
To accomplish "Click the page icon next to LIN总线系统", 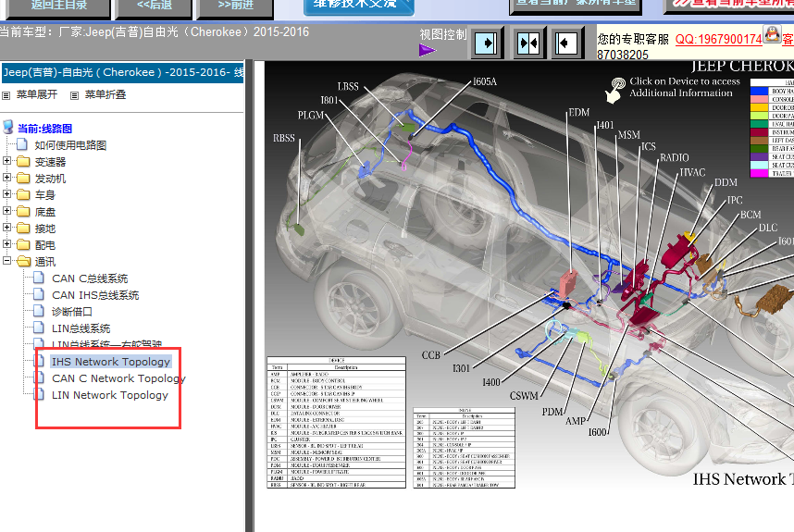I will tap(39, 328).
